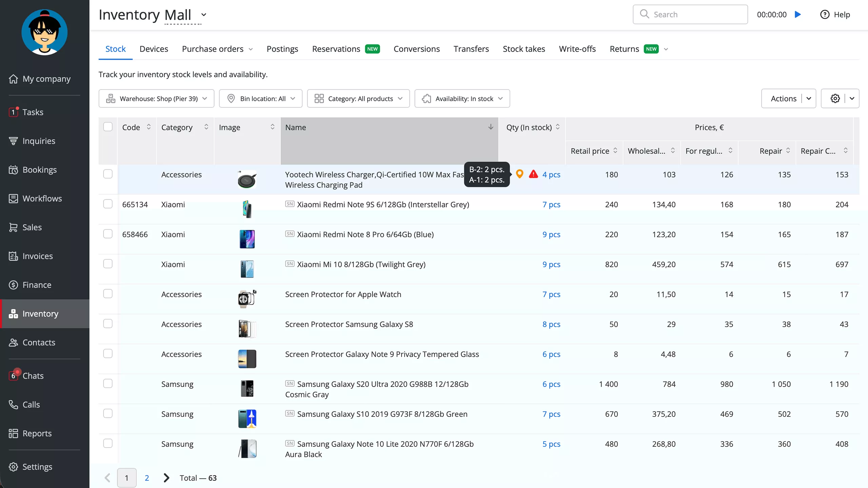This screenshot has height=488, width=868.
Task: Select the Samsung Galaxy S10 row checkbox
Action: 108,413
